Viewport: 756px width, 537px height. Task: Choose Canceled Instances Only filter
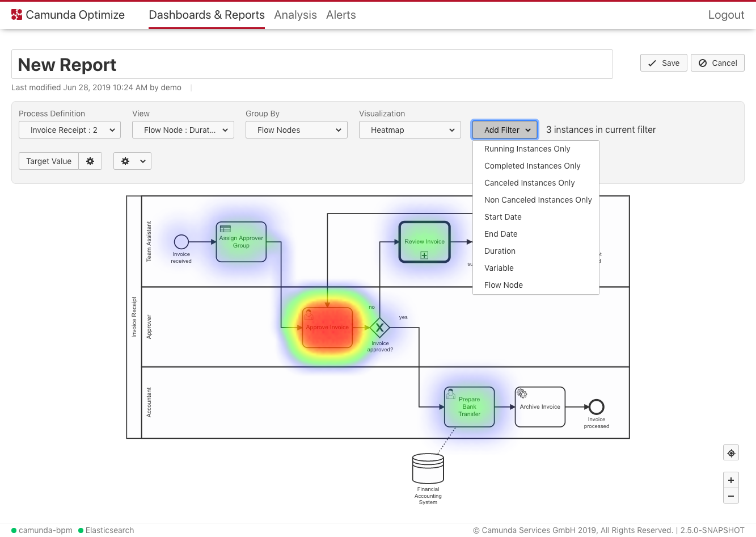click(x=536, y=183)
